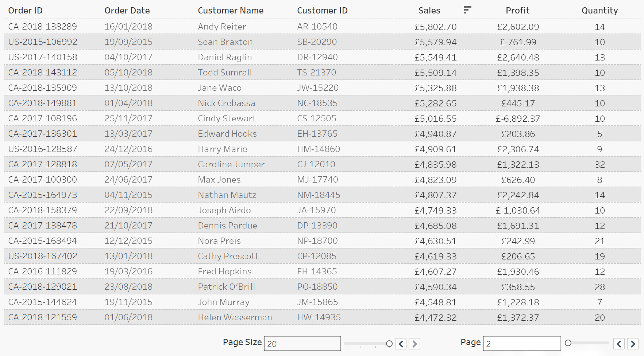
Task: Click customer ID HW-14935
Action: click(x=319, y=317)
